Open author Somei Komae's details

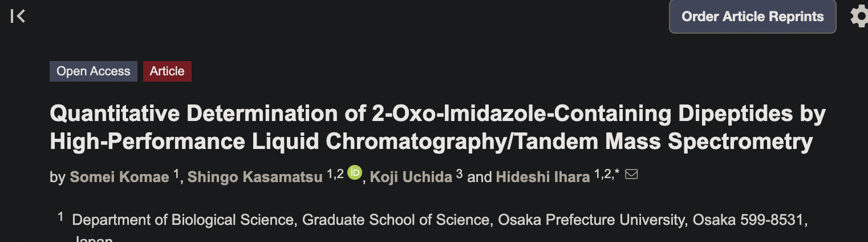click(x=119, y=177)
